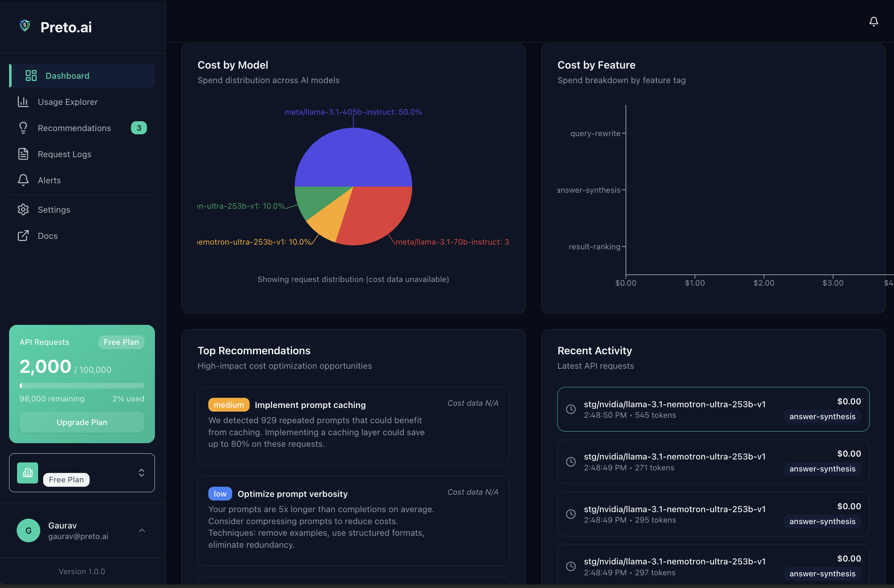The width and height of the screenshot is (894, 588).
Task: Click the Usage Explorer bar chart icon
Action: click(x=23, y=101)
